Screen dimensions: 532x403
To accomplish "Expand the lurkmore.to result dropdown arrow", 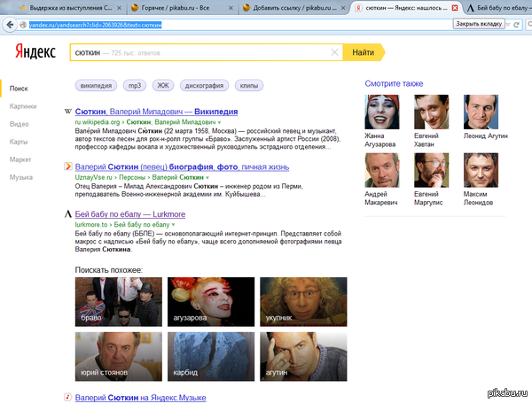I will [174, 225].
